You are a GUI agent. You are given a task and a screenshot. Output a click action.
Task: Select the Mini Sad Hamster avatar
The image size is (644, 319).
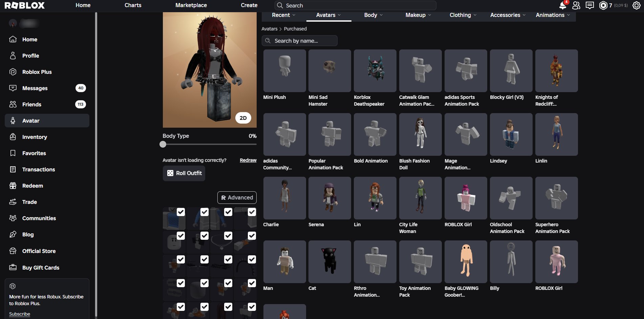pos(330,71)
